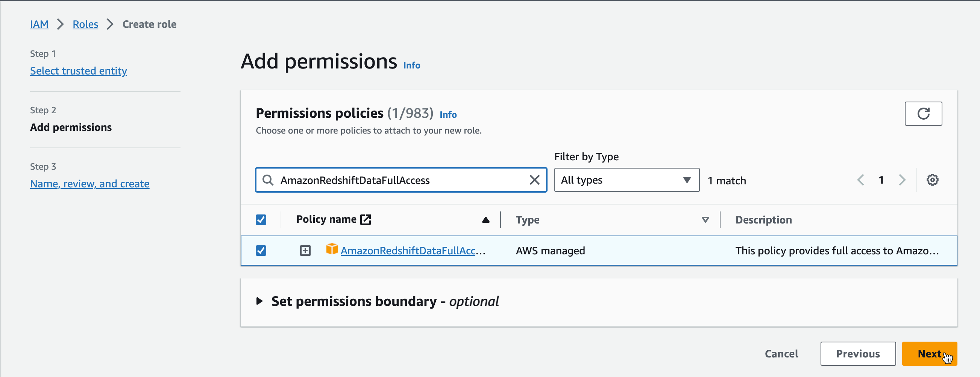Screen dimensions: 980x377
Task: Open table preferences gear icon
Action: tap(932, 180)
